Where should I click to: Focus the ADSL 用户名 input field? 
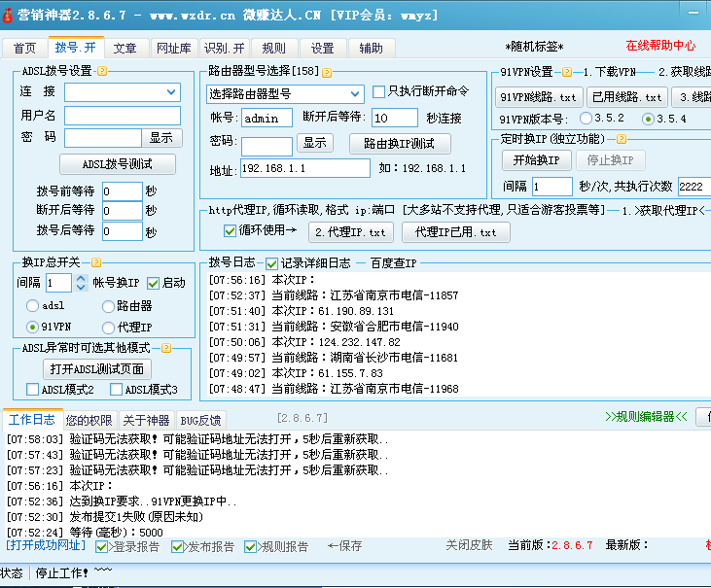[123, 116]
